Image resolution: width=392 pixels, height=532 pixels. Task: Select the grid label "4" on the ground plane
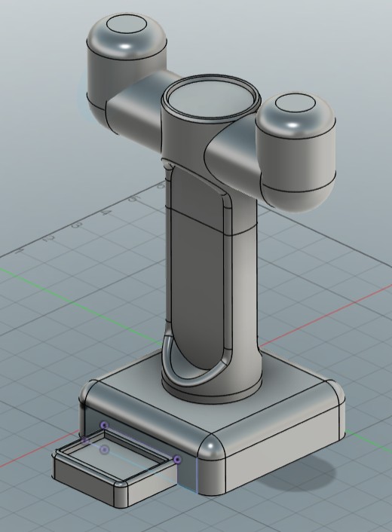pos(106,212)
